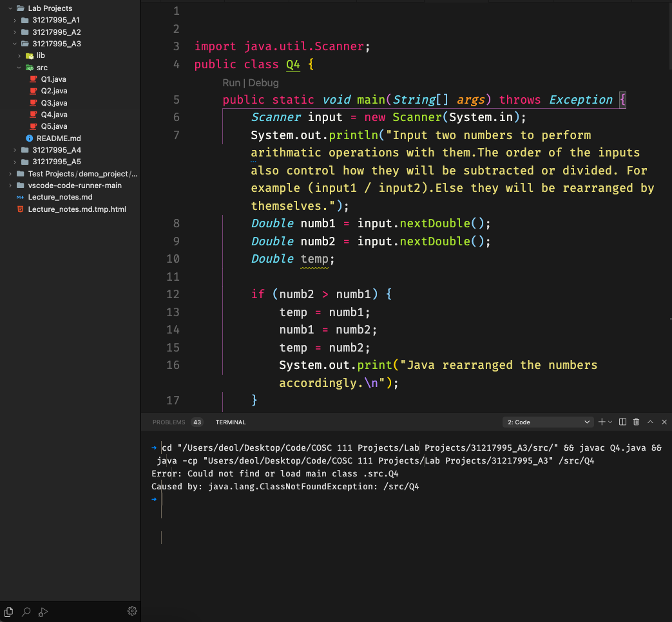Click line number 12 in gutter
Image resolution: width=672 pixels, height=622 pixels.
pos(173,294)
